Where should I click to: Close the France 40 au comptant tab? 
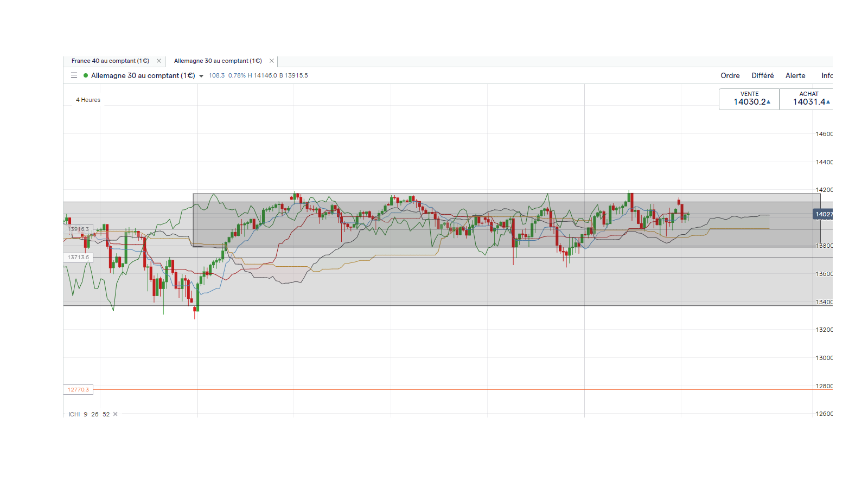(x=159, y=61)
